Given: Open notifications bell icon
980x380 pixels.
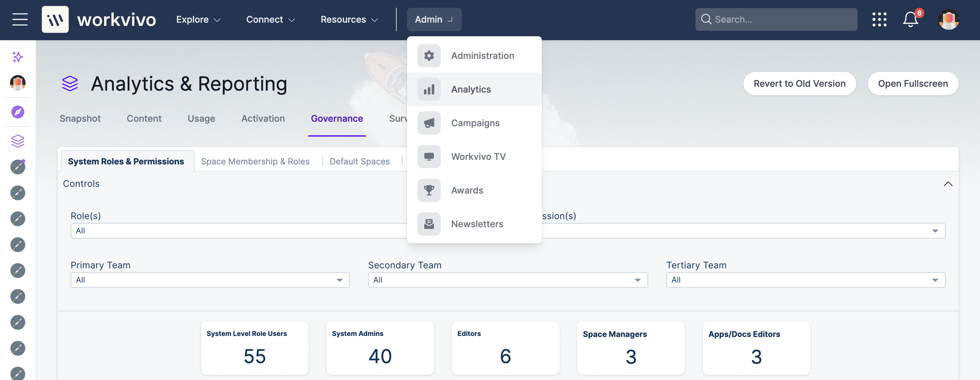Looking at the screenshot, I should [910, 19].
